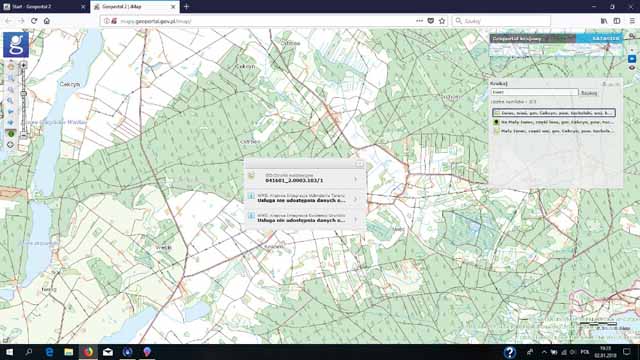Select first search result in Szukaj list
The width and height of the screenshot is (640, 360).
(x=553, y=113)
